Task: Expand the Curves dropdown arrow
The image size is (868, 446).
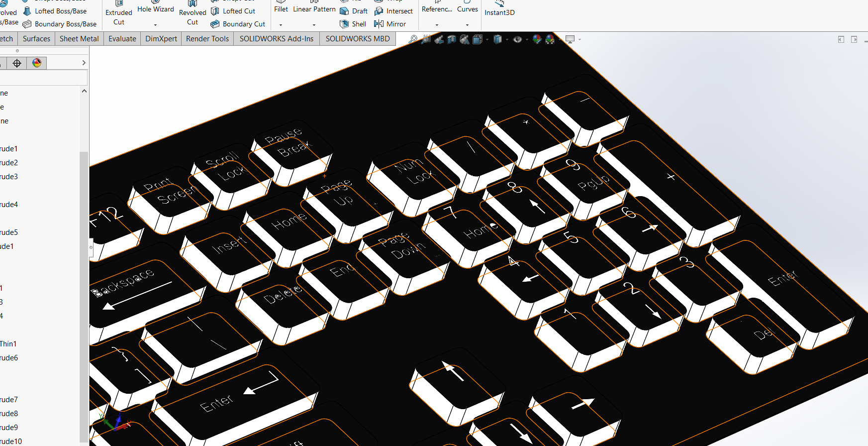Action: click(467, 25)
